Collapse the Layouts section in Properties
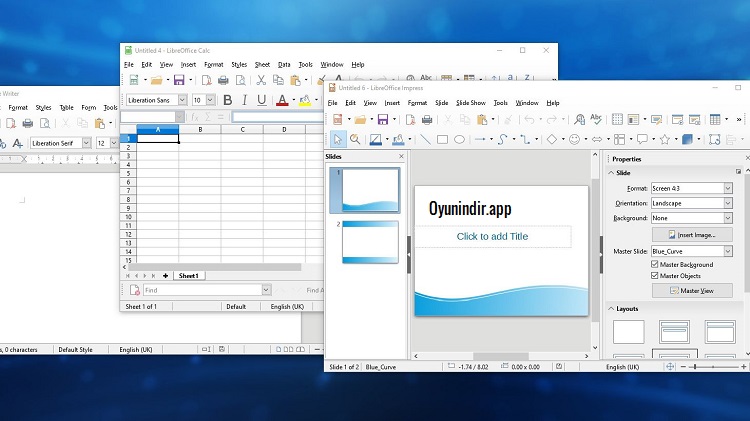Viewport: 750px width, 421px height. [611, 309]
